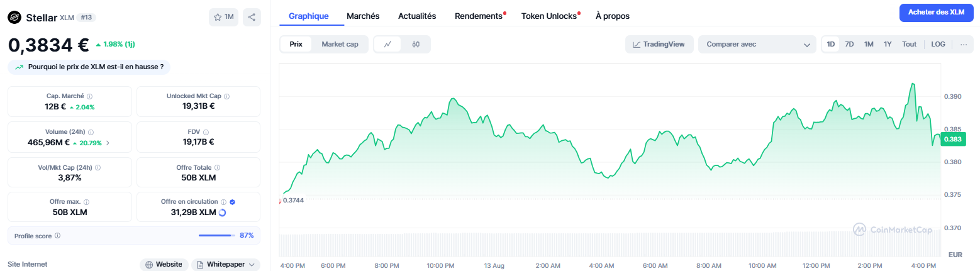
Task: Open more chart options ellipsis
Action: coord(963,44)
